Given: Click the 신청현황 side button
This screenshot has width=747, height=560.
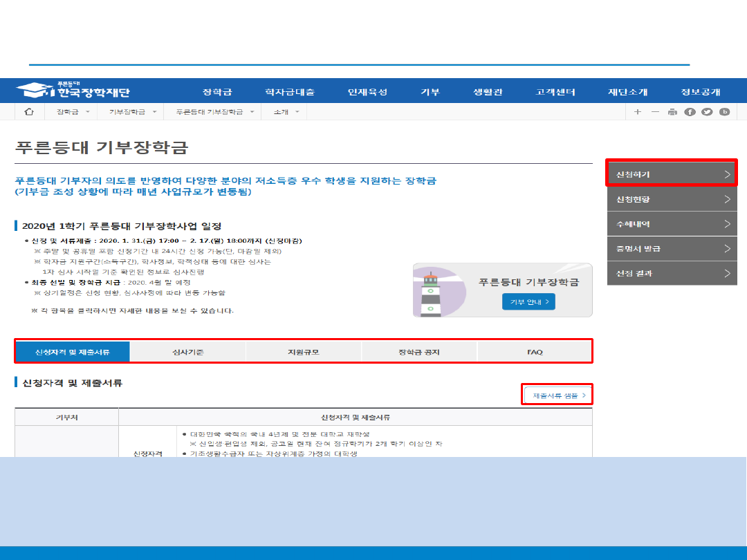Looking at the screenshot, I should tap(672, 199).
